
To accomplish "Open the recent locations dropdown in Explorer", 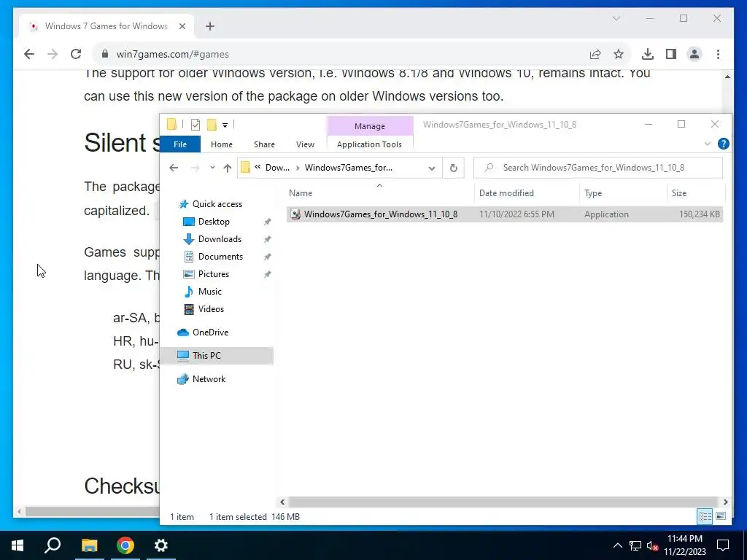I will point(212,168).
